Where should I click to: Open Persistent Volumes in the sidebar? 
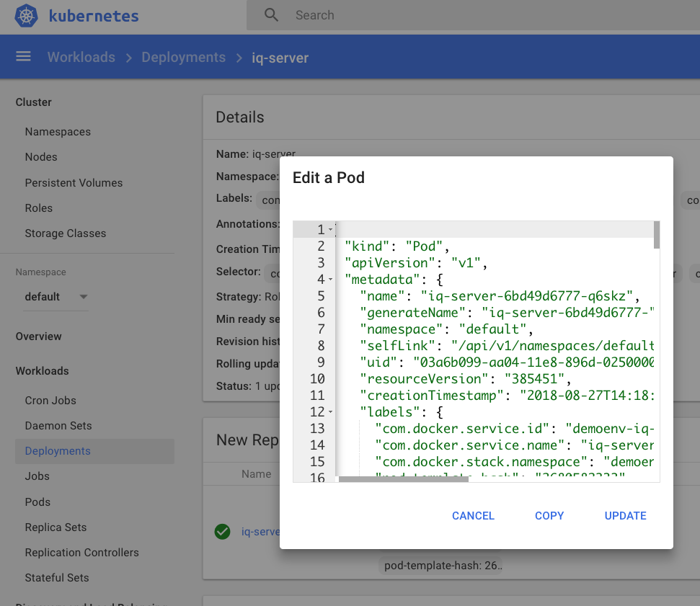click(x=74, y=182)
